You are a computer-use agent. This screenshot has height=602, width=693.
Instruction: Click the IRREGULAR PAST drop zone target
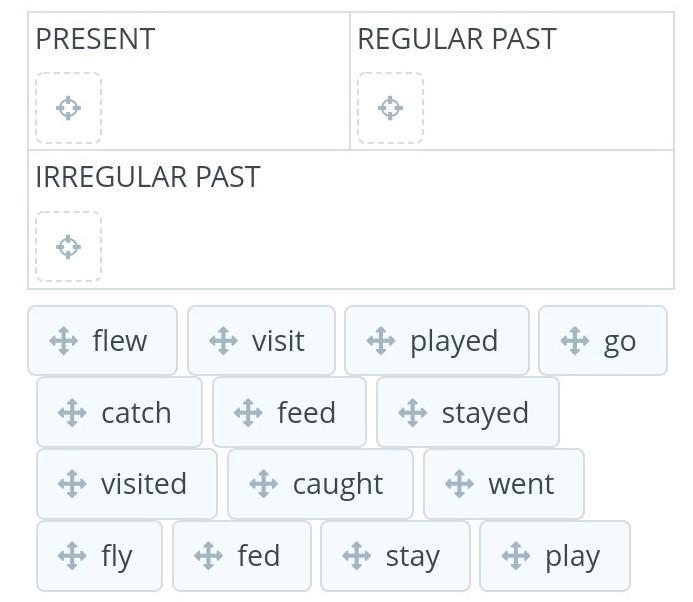(x=68, y=246)
